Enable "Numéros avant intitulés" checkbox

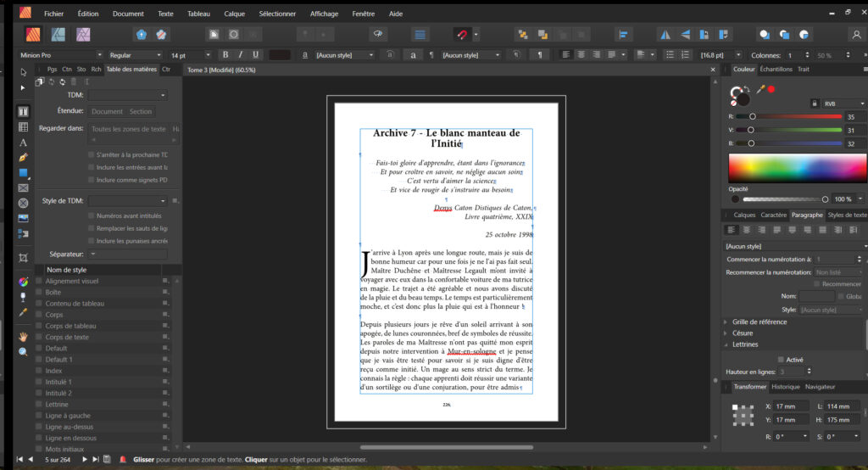point(91,215)
